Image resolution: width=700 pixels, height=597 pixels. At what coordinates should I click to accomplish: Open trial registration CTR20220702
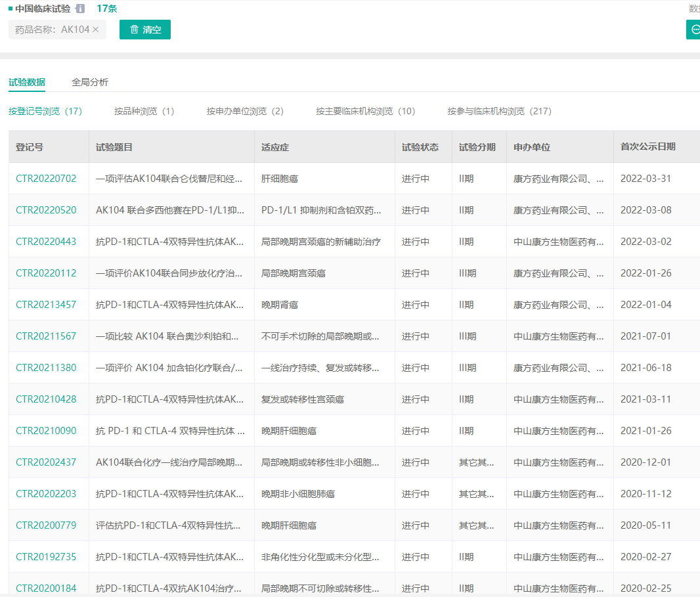[x=46, y=178]
